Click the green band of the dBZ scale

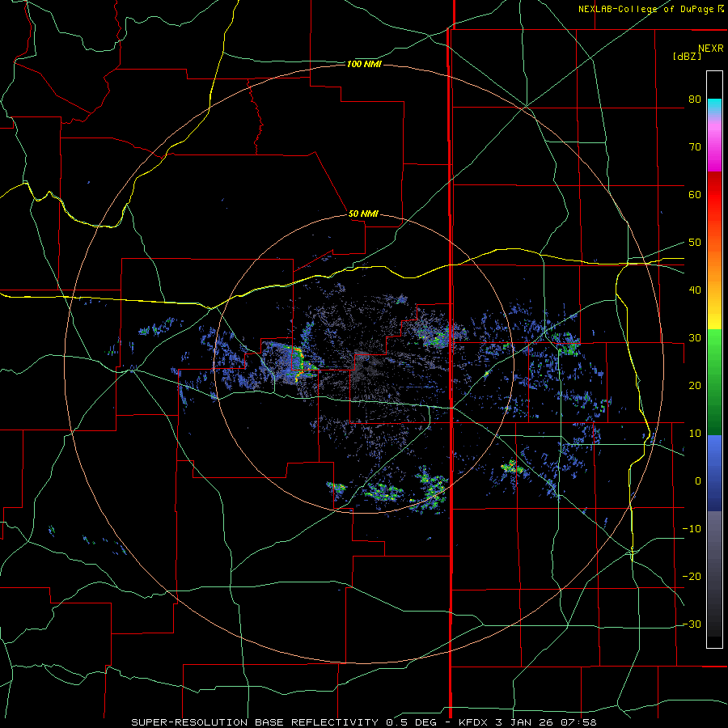click(x=714, y=382)
